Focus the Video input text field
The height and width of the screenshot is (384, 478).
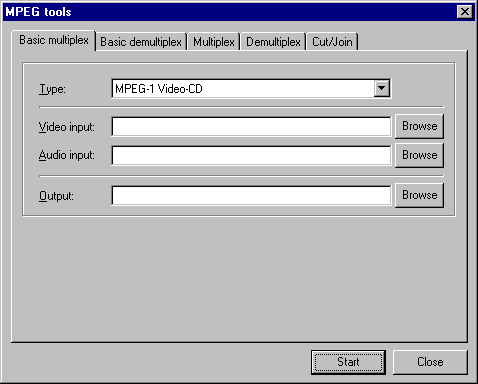(x=251, y=126)
